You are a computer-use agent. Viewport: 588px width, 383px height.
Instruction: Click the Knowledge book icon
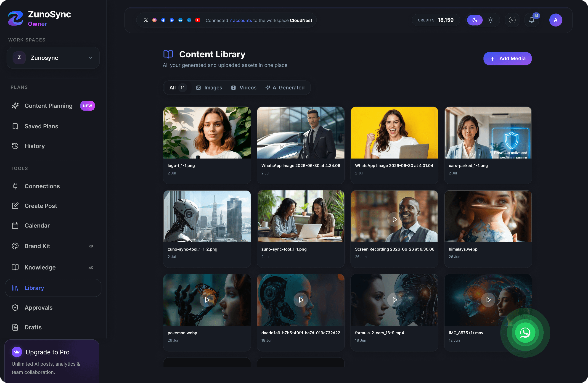point(15,267)
